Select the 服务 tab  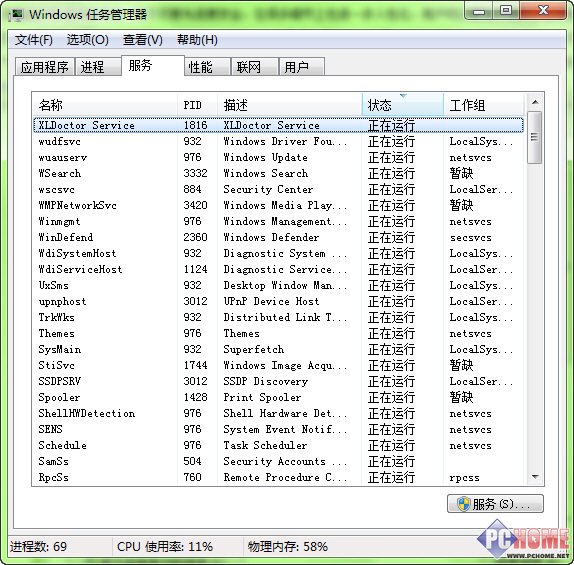click(153, 66)
